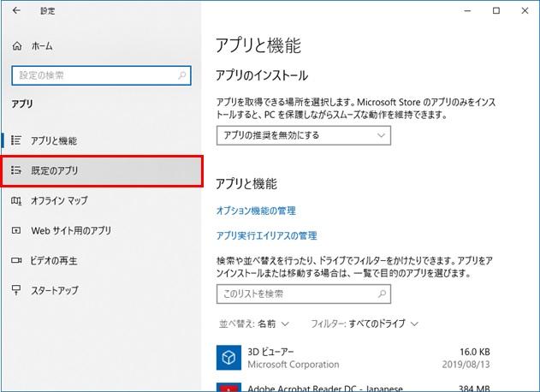The width and height of the screenshot is (540, 392).
Task: Click the 16.0 KB size value
Action: coord(475,352)
